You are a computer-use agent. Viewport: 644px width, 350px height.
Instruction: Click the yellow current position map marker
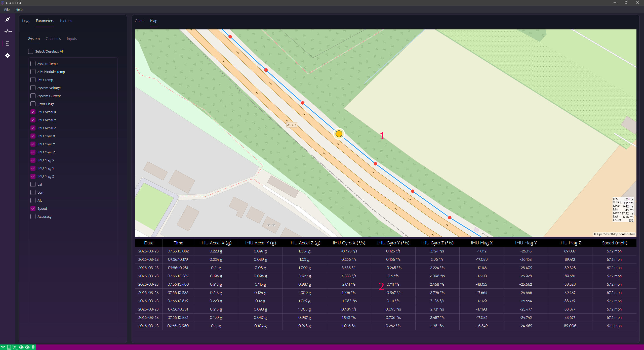coord(339,134)
